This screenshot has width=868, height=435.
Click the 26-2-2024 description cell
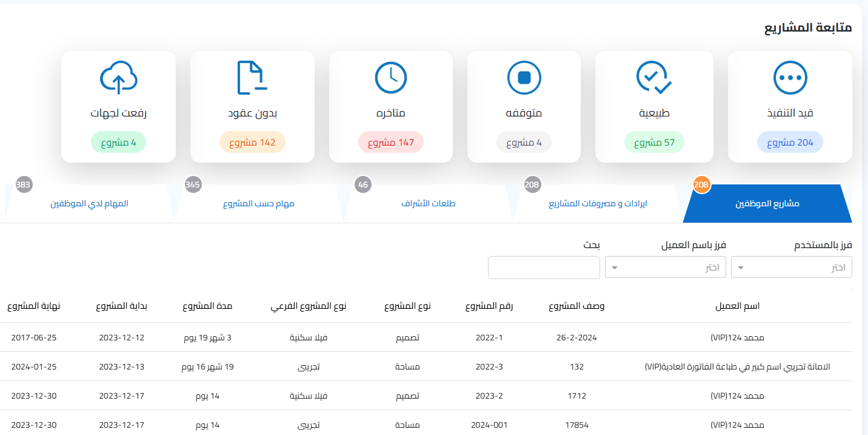[577, 337]
